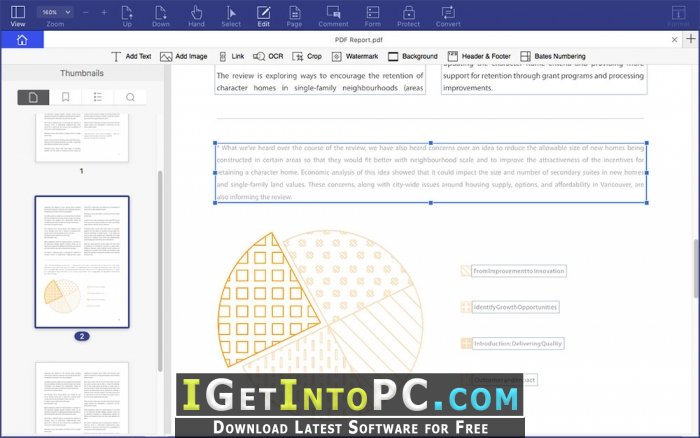Viewport: 700px width, 438px height.
Task: Select page 2 thumbnail
Action: [x=82, y=262]
